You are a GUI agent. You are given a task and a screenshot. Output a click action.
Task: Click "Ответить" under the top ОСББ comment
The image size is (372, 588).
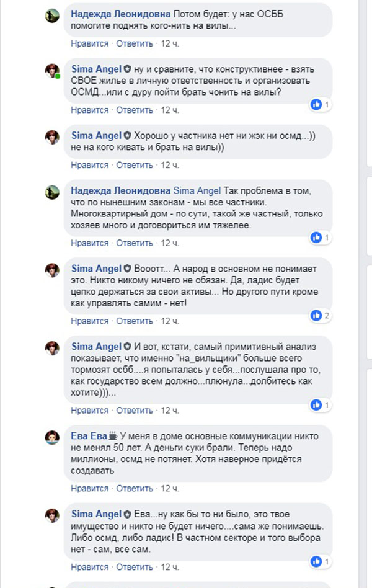[134, 43]
